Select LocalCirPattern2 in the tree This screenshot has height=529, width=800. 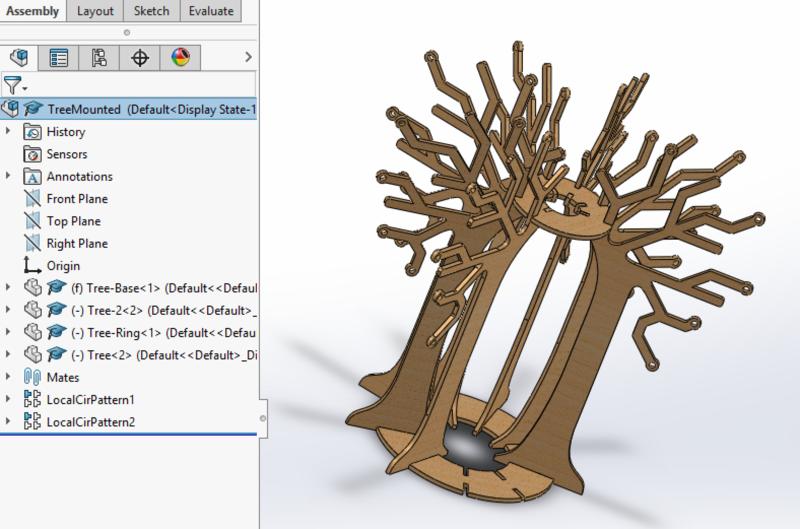click(91, 422)
